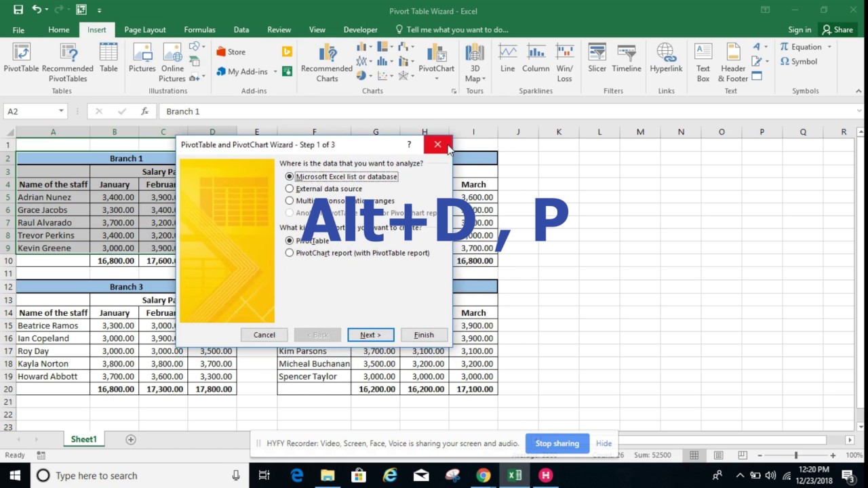Insert an Equation

click(800, 47)
